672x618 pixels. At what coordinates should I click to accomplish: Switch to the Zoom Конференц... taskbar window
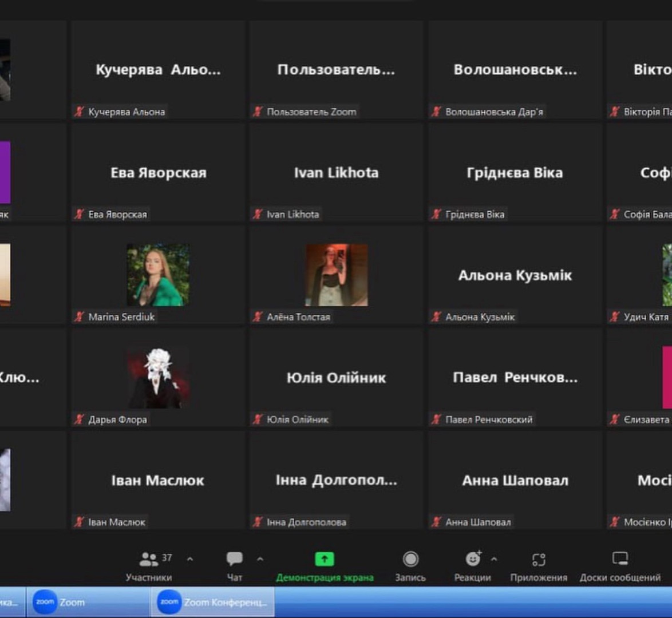pyautogui.click(x=214, y=603)
